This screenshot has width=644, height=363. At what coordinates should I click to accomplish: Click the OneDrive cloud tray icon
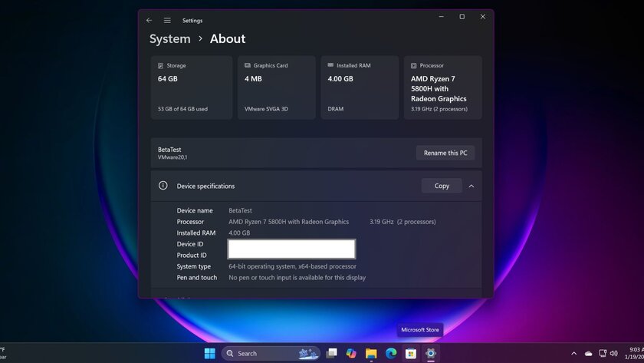point(588,353)
